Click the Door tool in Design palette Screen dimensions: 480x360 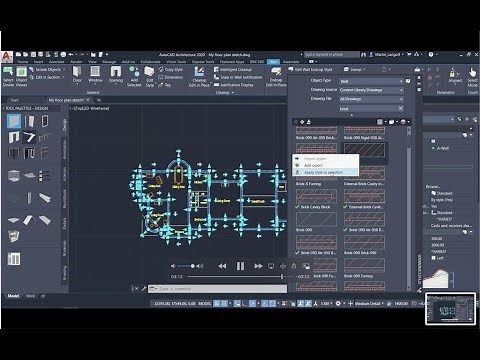[29, 121]
